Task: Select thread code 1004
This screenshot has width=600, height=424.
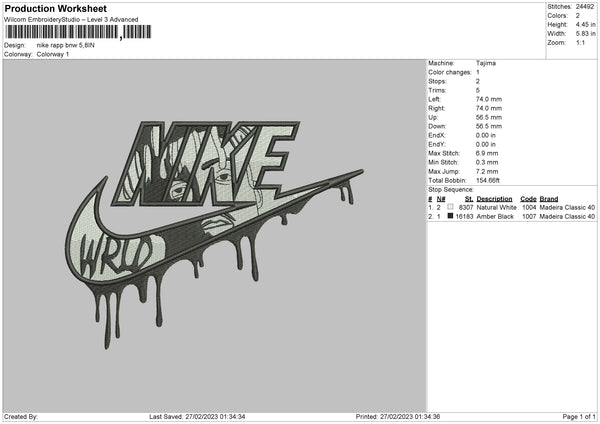Action: (529, 207)
